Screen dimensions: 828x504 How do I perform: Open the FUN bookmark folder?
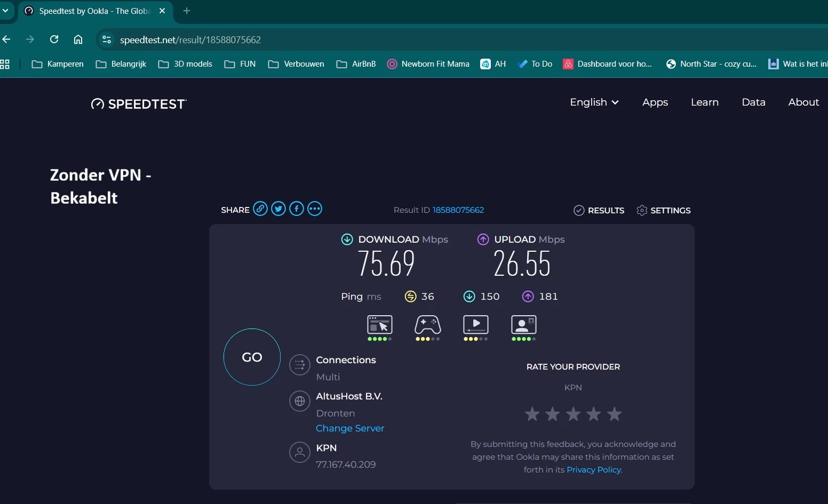tap(240, 64)
